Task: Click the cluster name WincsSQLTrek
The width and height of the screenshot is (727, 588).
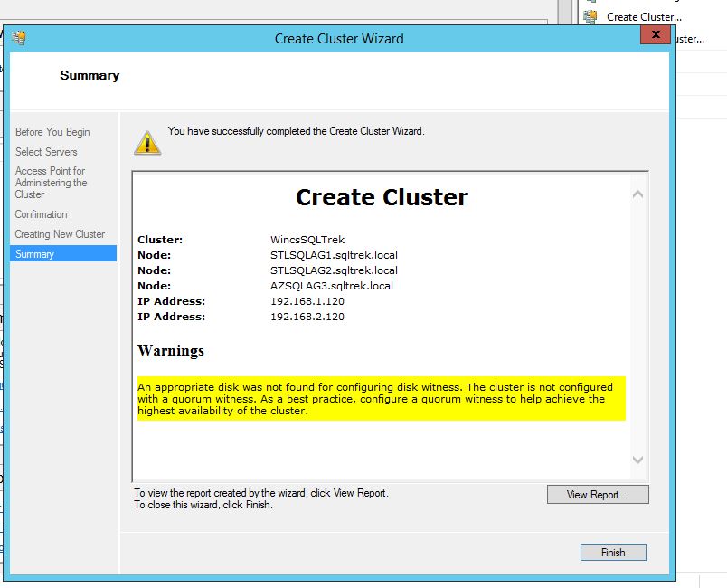Action: [x=307, y=240]
